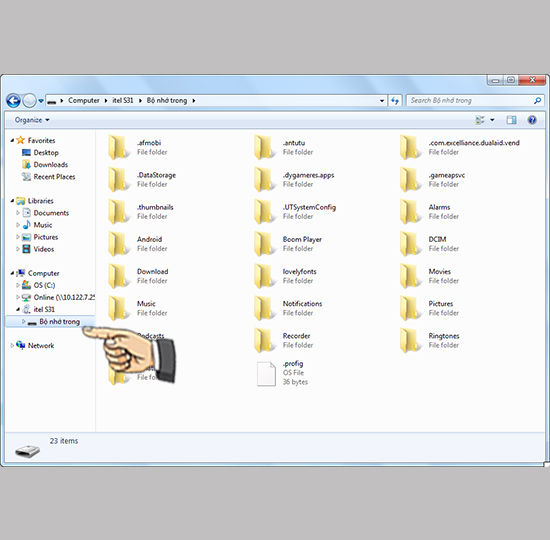Select the Pictures folder icon in file list
Image resolution: width=550 pixels, height=540 pixels.
[410, 308]
